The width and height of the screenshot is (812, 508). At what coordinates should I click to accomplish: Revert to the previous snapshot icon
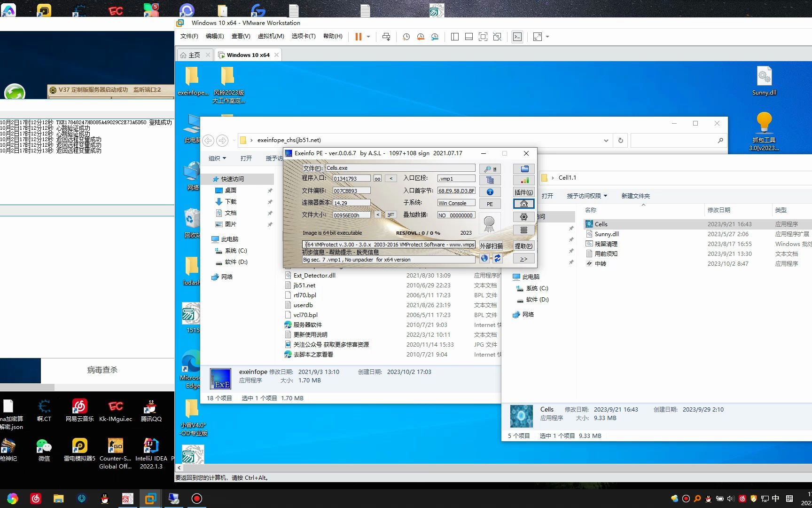pos(421,37)
